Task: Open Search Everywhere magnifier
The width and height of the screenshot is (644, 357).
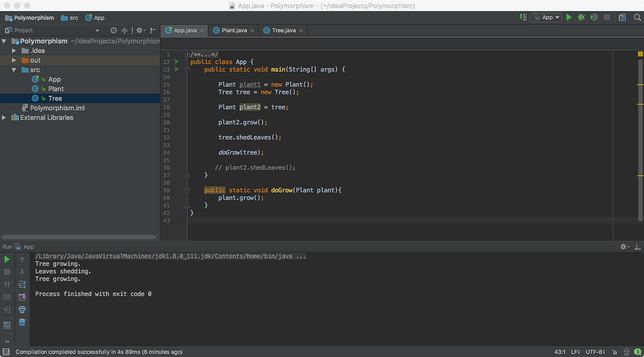Action: pos(636,17)
